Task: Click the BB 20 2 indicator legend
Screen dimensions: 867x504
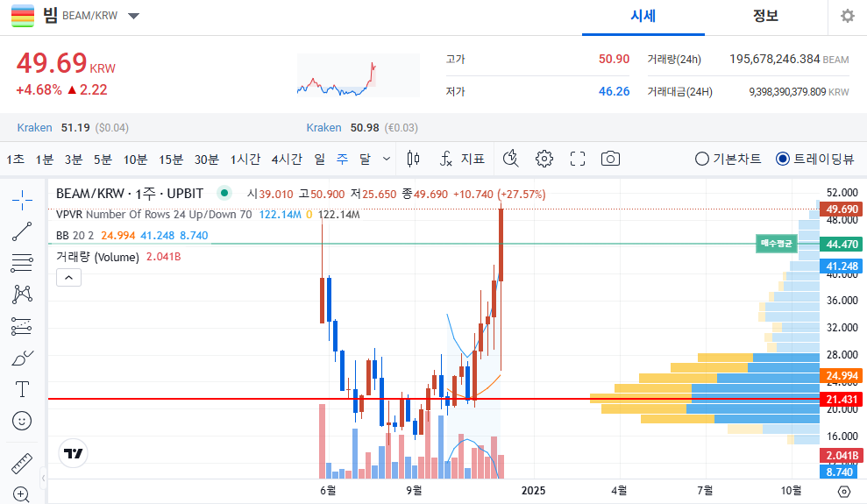Action: tap(75, 236)
